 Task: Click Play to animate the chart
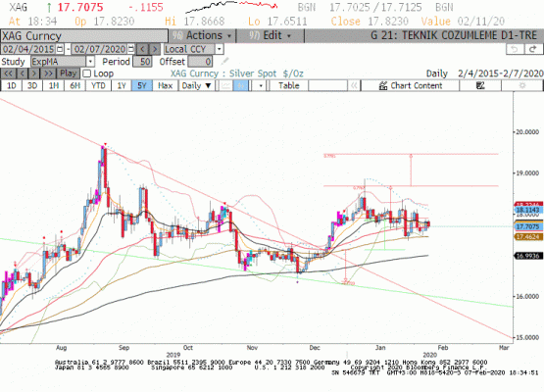tap(68, 73)
